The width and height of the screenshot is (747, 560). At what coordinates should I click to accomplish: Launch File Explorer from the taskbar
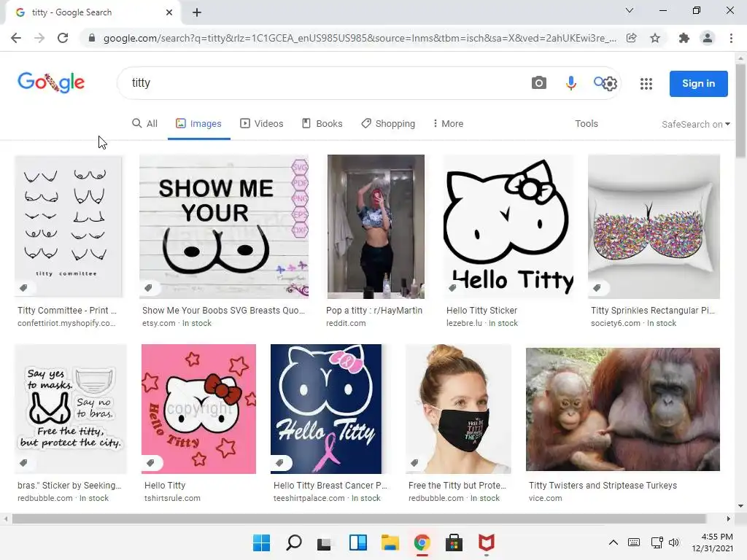click(x=390, y=542)
